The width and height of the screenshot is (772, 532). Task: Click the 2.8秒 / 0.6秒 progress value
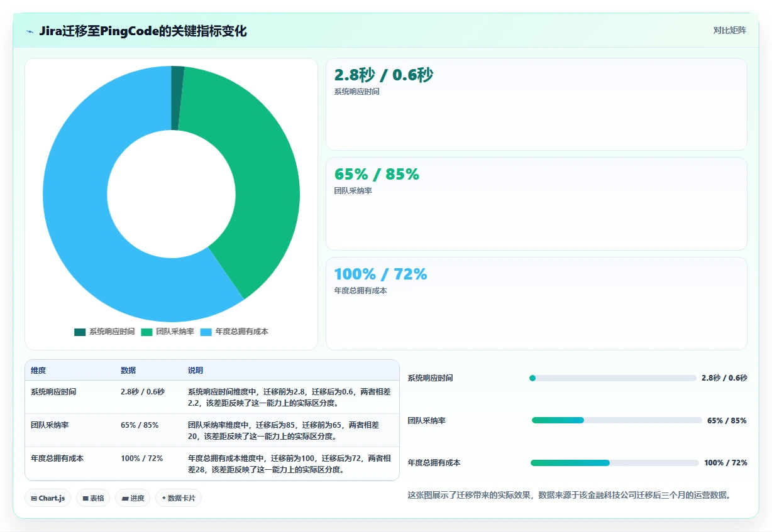click(724, 378)
